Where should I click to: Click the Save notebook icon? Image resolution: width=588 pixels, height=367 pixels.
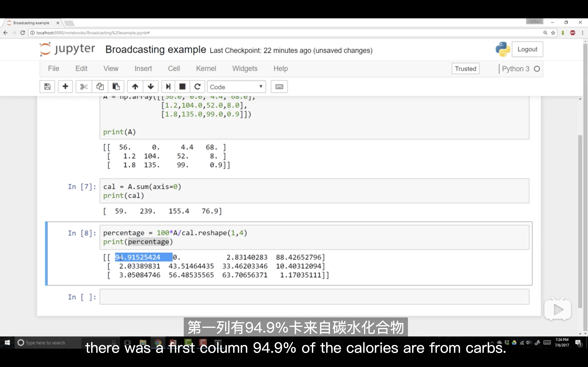coord(47,87)
